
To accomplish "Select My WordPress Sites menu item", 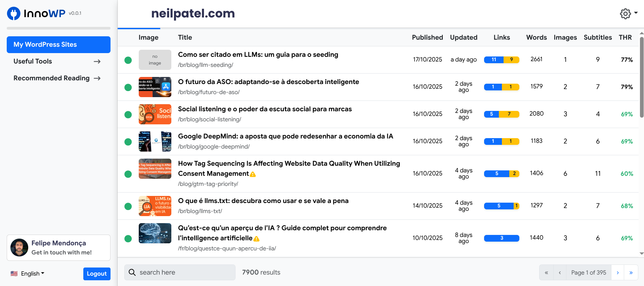I will click(58, 44).
